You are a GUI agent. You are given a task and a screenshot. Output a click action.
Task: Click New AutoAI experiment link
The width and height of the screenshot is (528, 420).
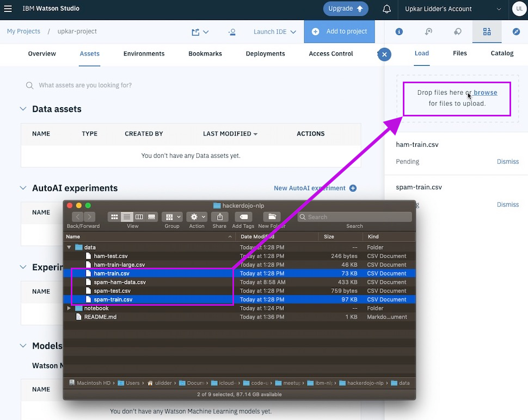pyautogui.click(x=310, y=188)
